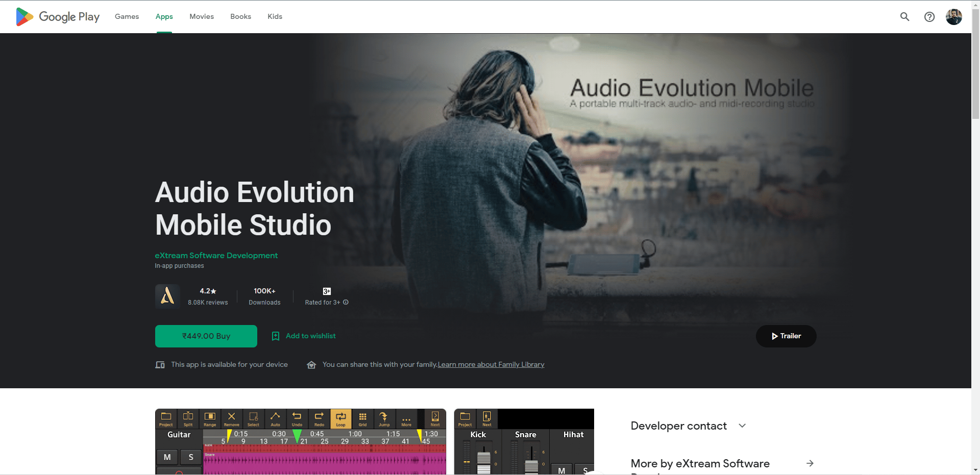Open the search magnifier icon

coord(904,17)
